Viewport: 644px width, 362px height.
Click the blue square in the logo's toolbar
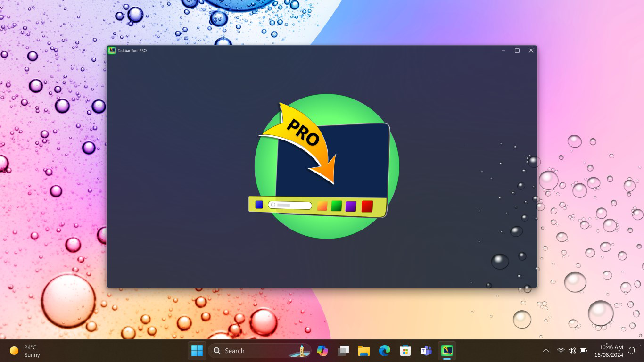pyautogui.click(x=259, y=205)
